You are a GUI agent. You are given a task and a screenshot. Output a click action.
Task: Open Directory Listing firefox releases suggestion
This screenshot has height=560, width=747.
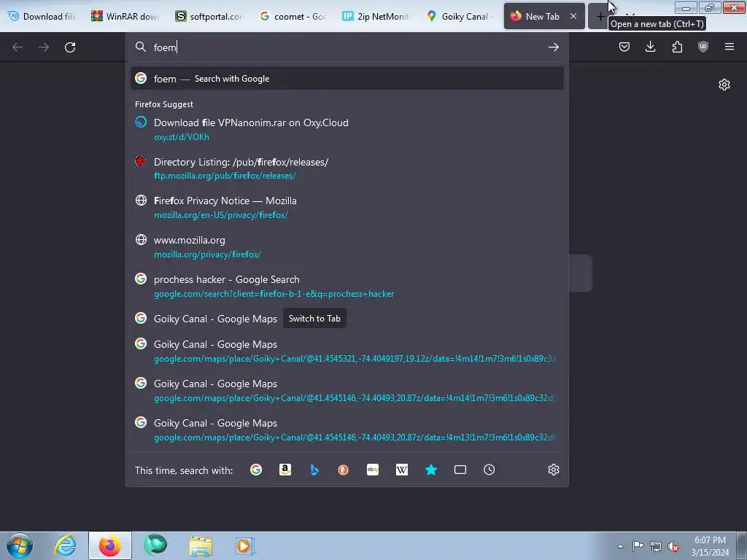[347, 168]
